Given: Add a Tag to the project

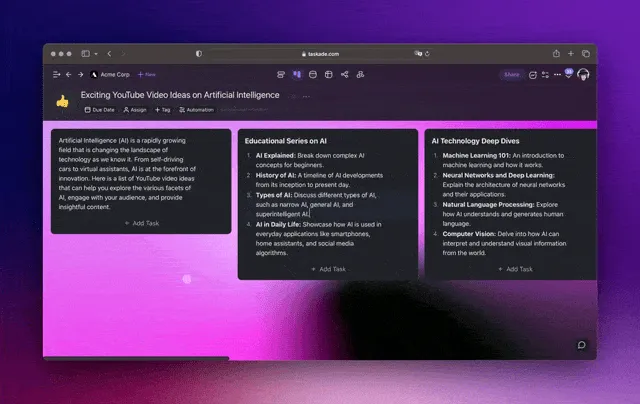Looking at the screenshot, I should (162, 110).
